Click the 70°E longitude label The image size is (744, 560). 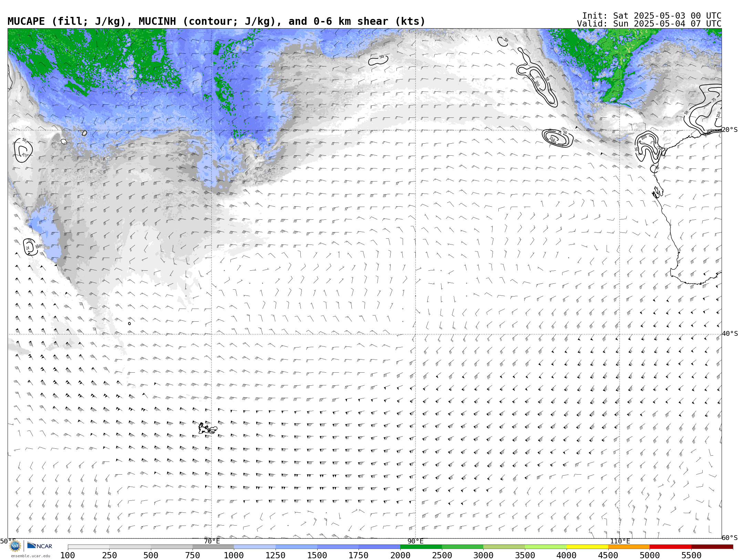click(x=212, y=541)
